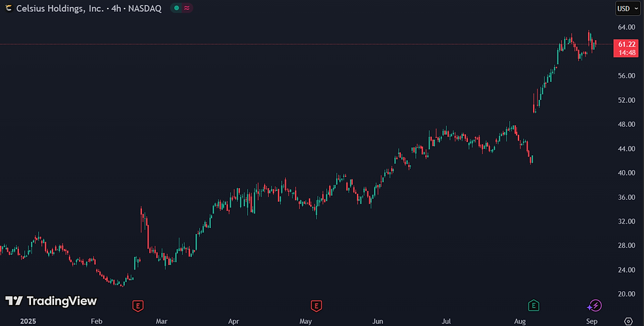Image resolution: width=644 pixels, height=326 pixels.
Task: Click the Jul label on time axis
Action: point(447,321)
